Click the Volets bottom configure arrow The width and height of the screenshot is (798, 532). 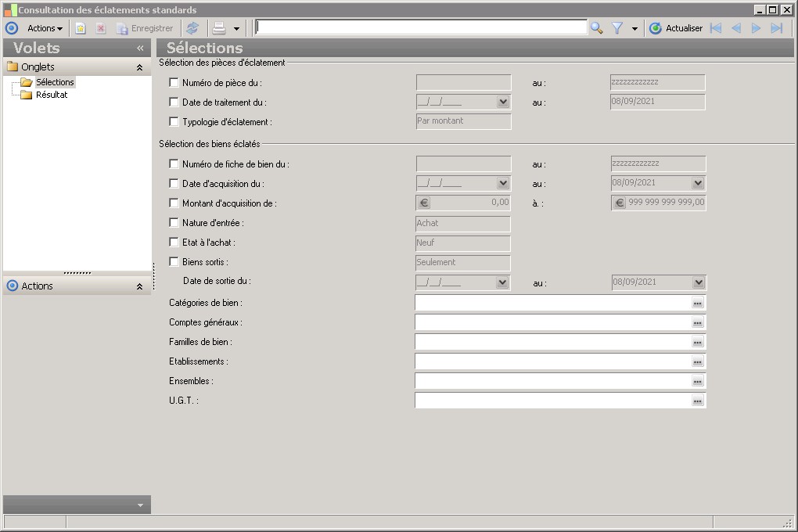[141, 505]
